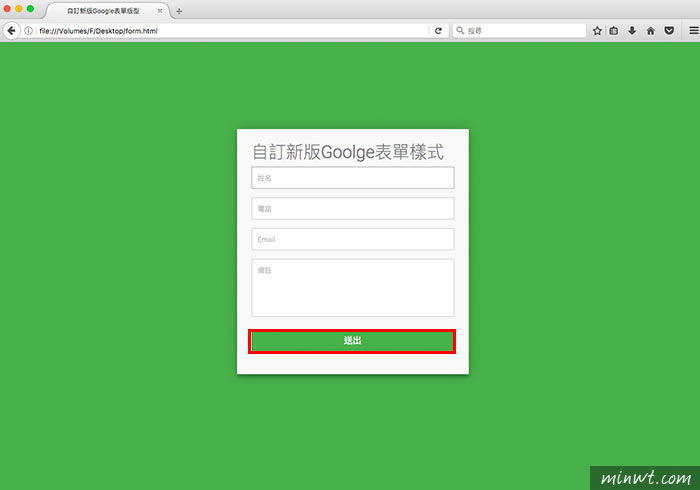Close the window with the red button

click(x=7, y=8)
